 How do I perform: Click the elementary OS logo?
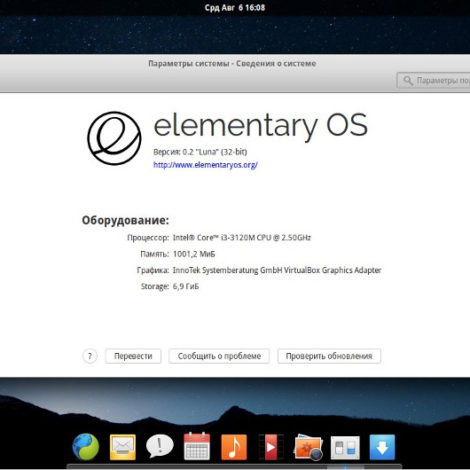pyautogui.click(x=114, y=138)
